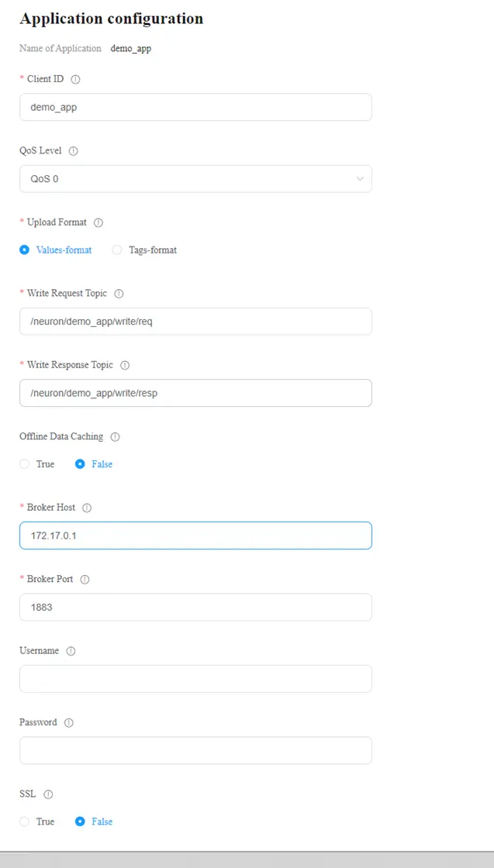Click the QoS 0 dropdown arrow
Image resolution: width=494 pixels, height=868 pixels.
tap(360, 179)
